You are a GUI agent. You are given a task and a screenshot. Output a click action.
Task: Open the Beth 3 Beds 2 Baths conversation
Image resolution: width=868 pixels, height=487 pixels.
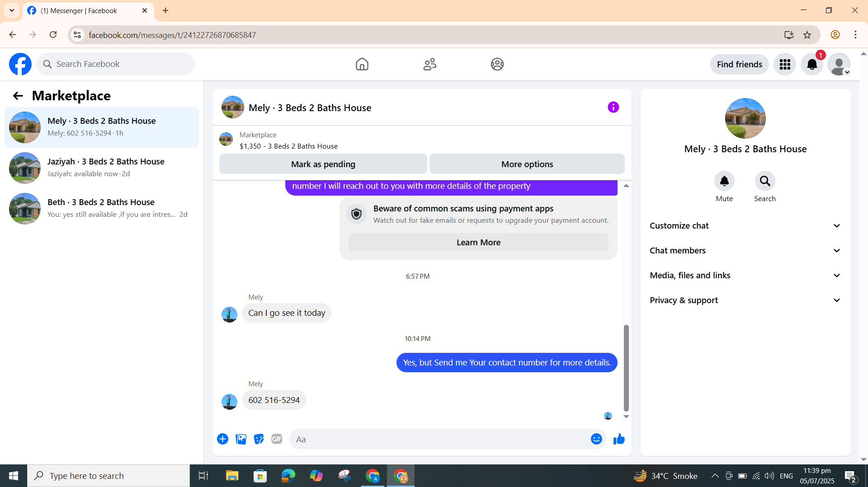click(102, 209)
